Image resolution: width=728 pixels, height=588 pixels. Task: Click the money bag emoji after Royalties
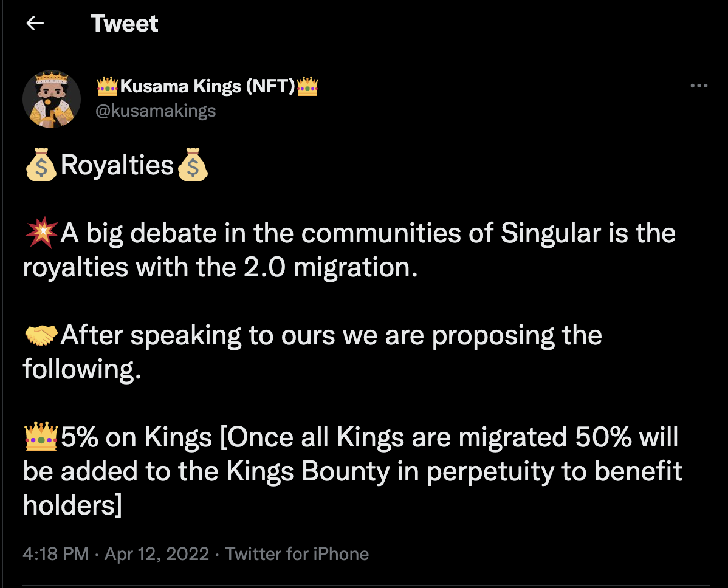[191, 165]
